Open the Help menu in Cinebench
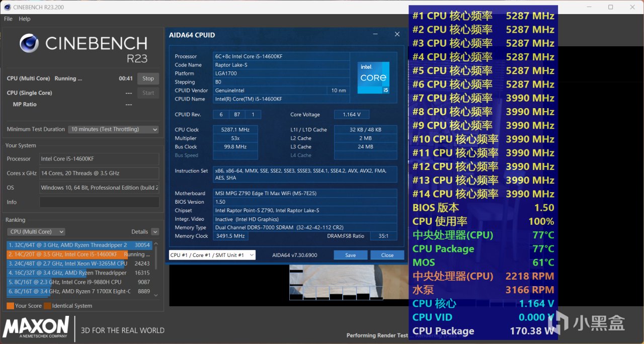Viewport: 644px width, 344px height. click(25, 19)
